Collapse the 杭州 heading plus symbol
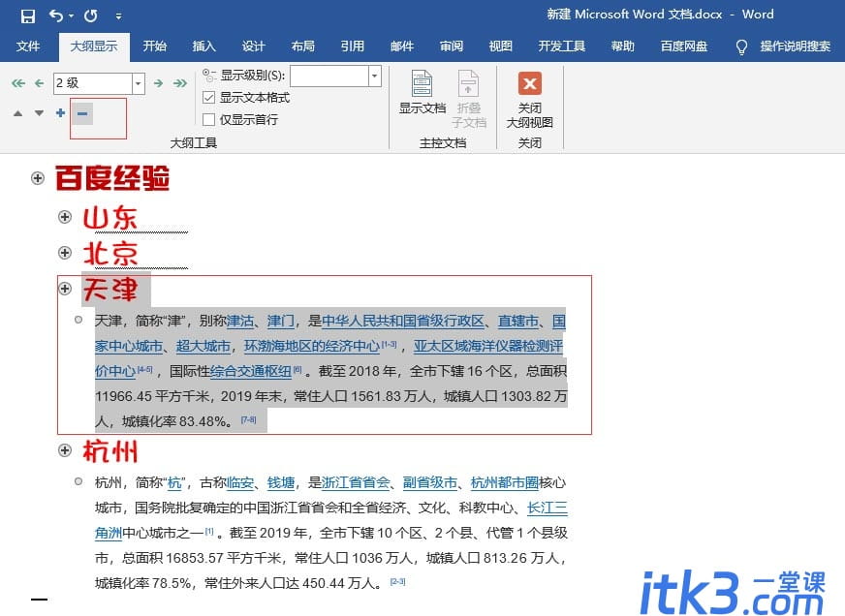The width and height of the screenshot is (845, 616). (x=65, y=450)
